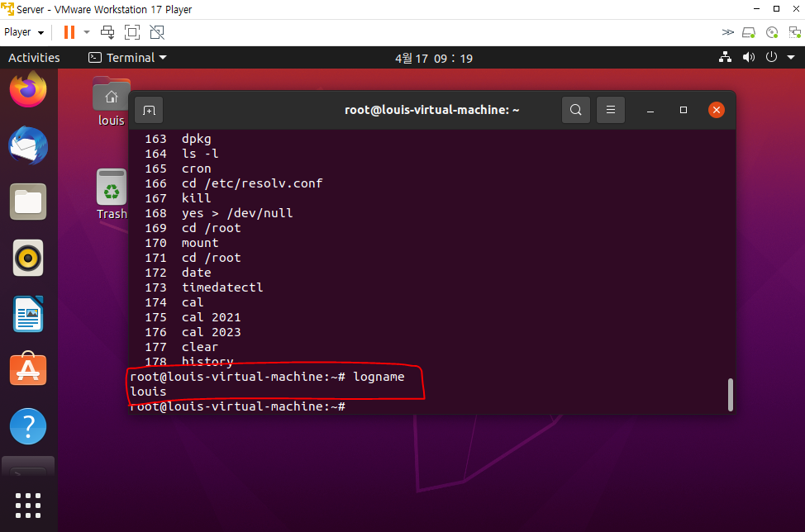Click the last empty terminal prompt line
805x532 pixels.
[x=238, y=406]
